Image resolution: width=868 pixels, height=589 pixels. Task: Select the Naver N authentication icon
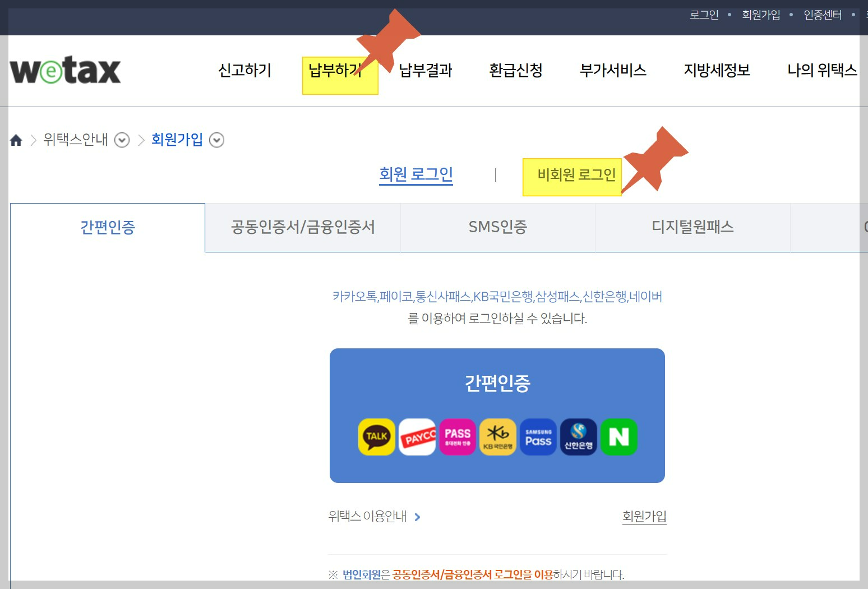click(x=618, y=437)
